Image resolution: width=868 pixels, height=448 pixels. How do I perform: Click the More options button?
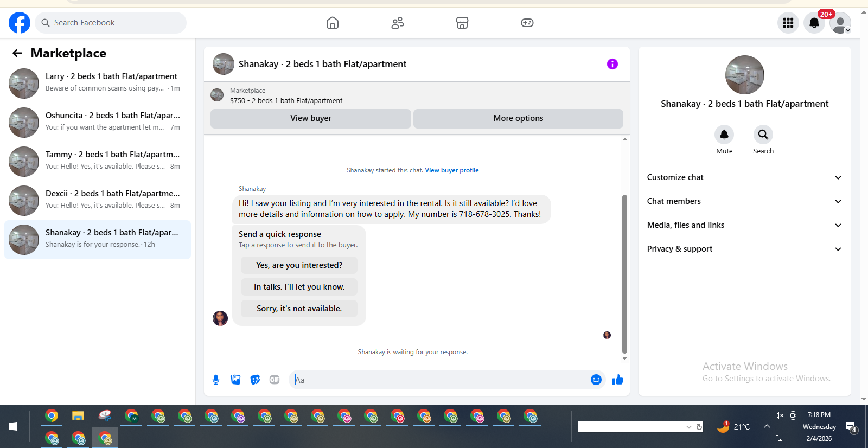(518, 118)
